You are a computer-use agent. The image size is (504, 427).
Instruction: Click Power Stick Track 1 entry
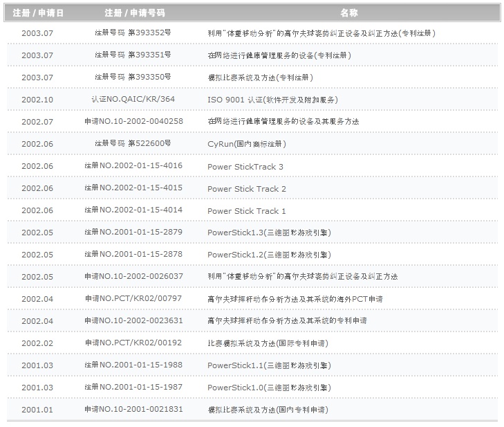pos(247,211)
